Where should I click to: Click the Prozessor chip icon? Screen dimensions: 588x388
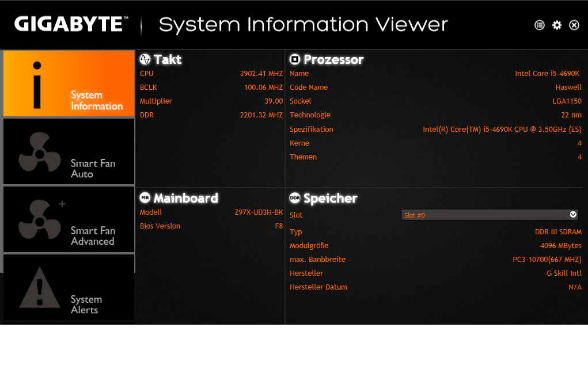coord(295,59)
